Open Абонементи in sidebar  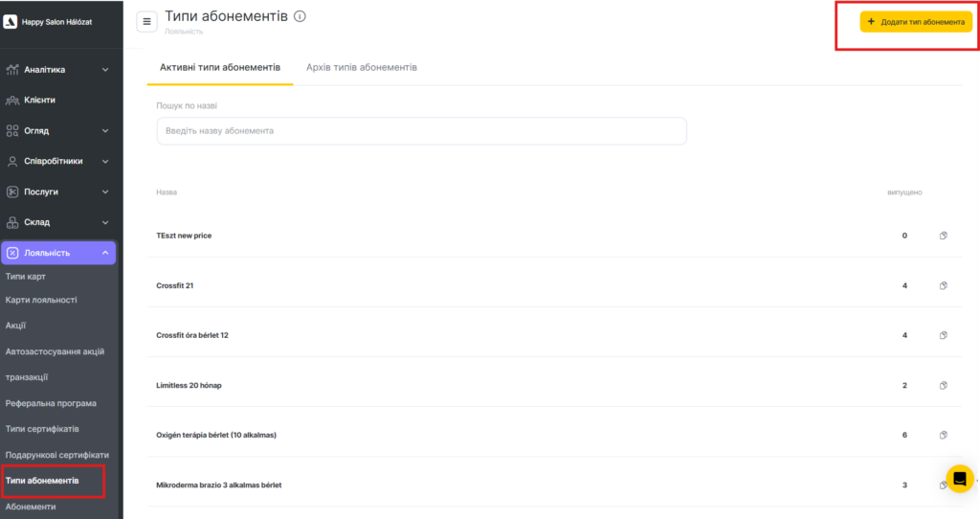click(x=31, y=507)
